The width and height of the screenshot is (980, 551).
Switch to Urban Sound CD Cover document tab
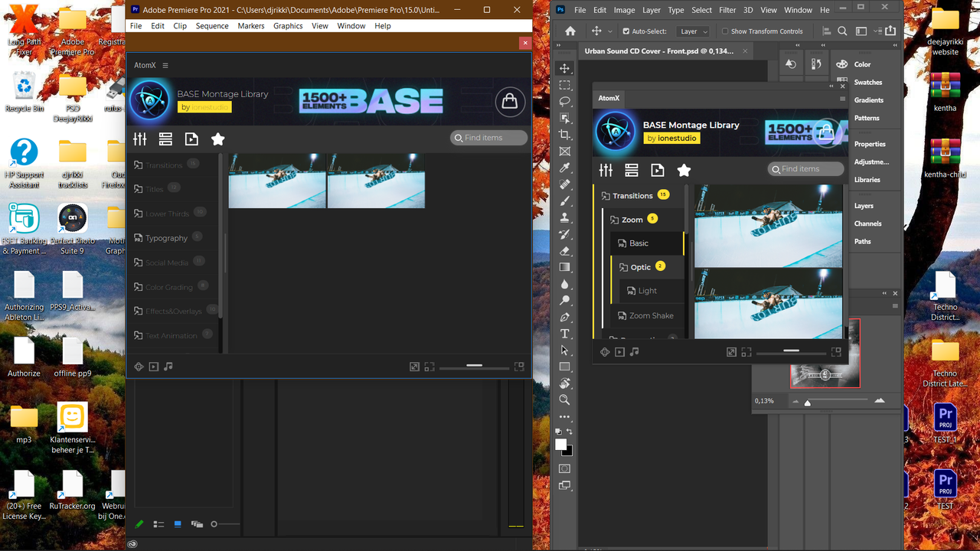658,51
